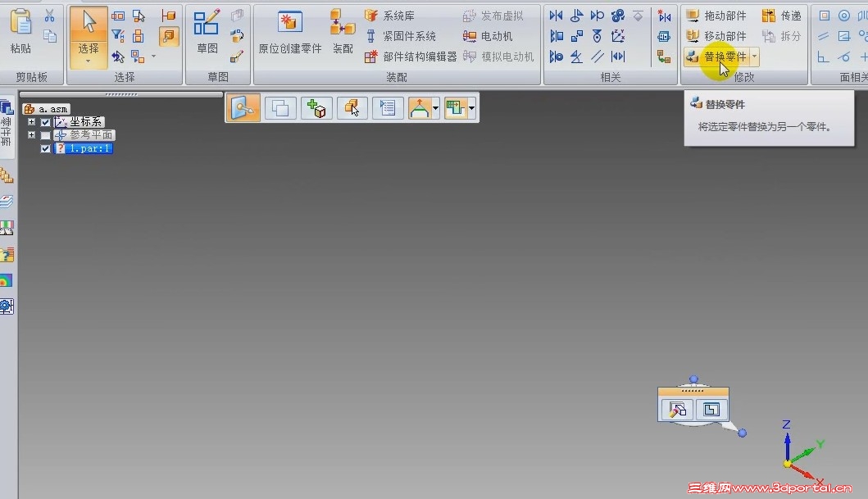
Task: Click 移动部件 move component
Action: pyautogui.click(x=716, y=37)
